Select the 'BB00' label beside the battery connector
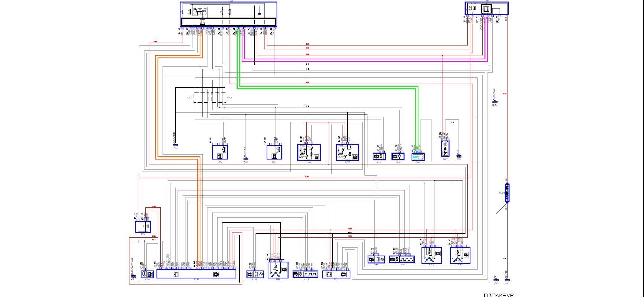 [502, 193]
